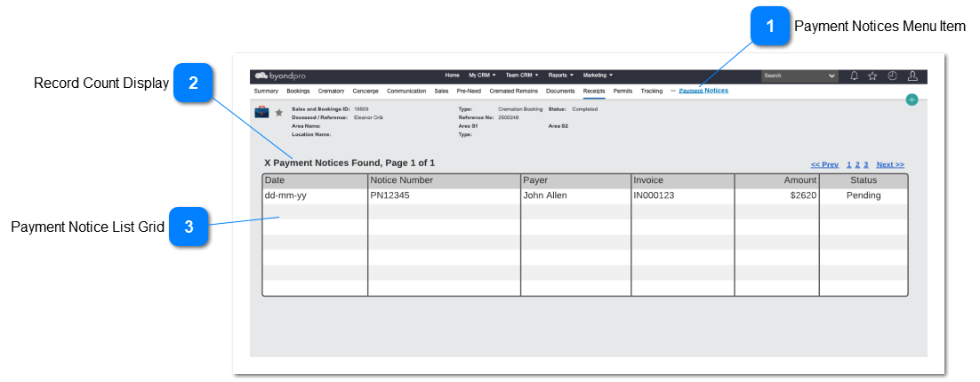Click in the Search input field
Screen dimensions: 980x382
coord(791,76)
